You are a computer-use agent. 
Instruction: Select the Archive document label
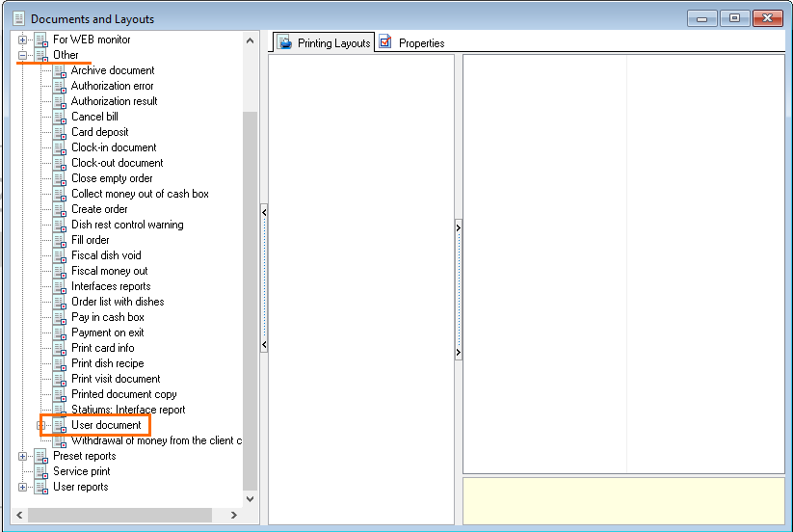(113, 70)
